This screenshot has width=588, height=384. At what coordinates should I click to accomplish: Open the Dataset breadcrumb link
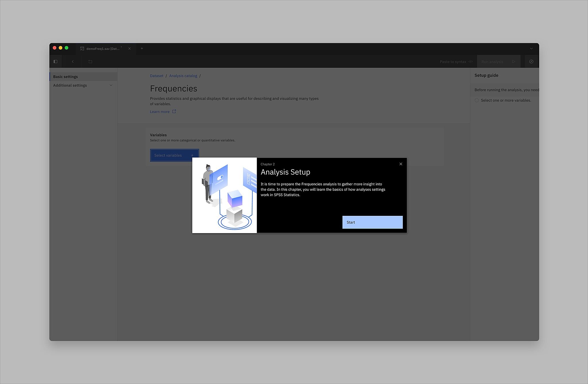[156, 76]
